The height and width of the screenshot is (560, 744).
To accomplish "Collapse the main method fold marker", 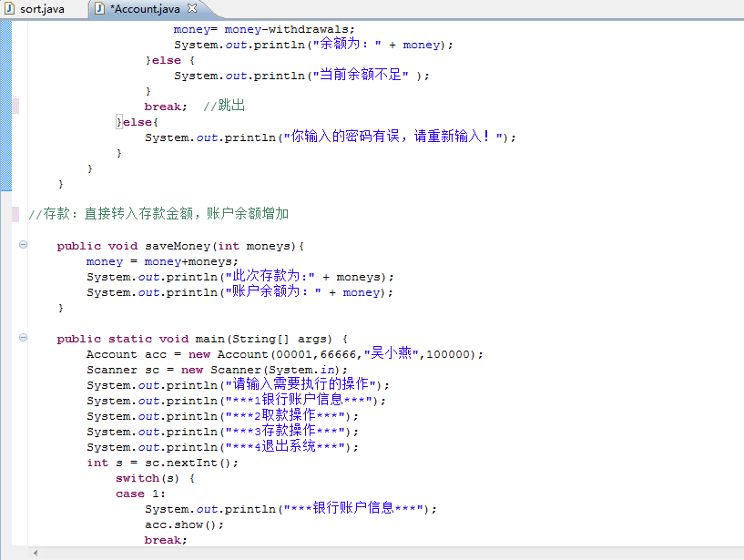I will click(x=23, y=338).
